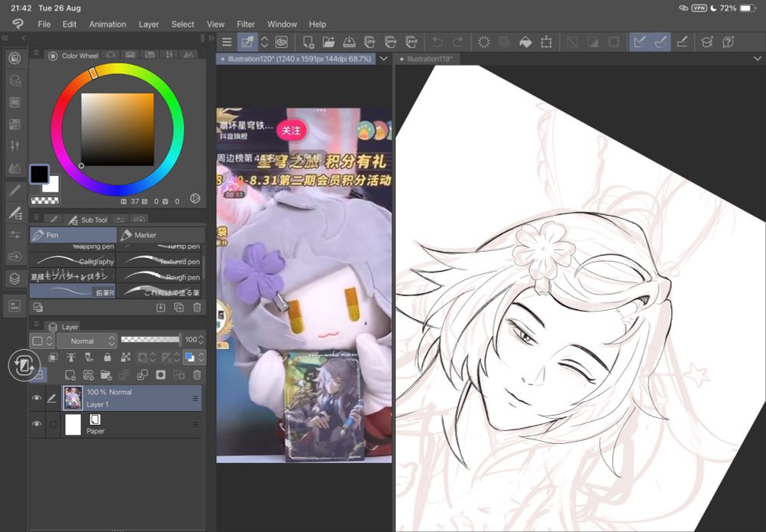This screenshot has width=766, height=532.
Task: Click the new layer folder icon
Action: pyautogui.click(x=106, y=375)
